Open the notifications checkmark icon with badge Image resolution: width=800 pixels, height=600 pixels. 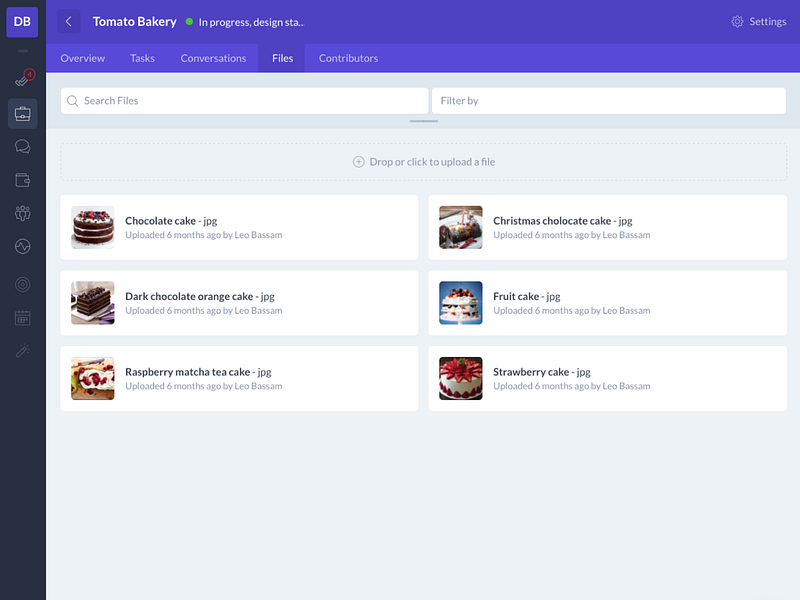tap(23, 78)
